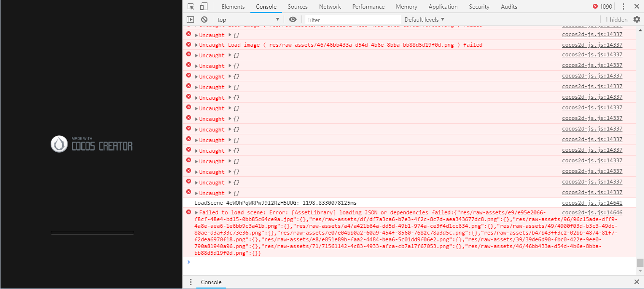Open the cocos2d-js.js:14646 source link
Image resolution: width=644 pixels, height=289 pixels.
(x=592, y=212)
